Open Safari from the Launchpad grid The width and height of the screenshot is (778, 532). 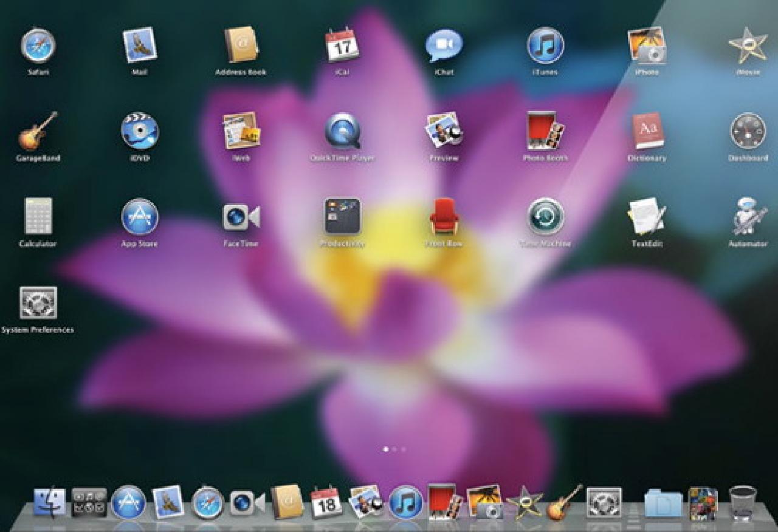(x=38, y=46)
